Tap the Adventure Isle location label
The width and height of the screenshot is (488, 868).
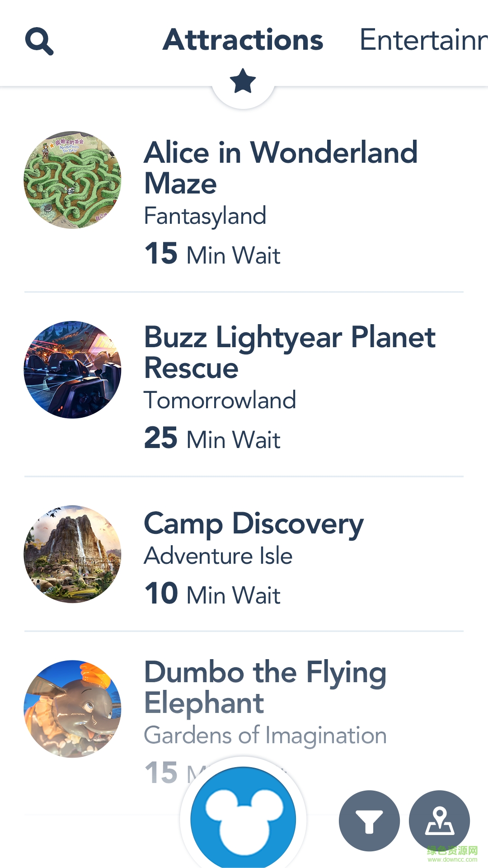coord(218,556)
